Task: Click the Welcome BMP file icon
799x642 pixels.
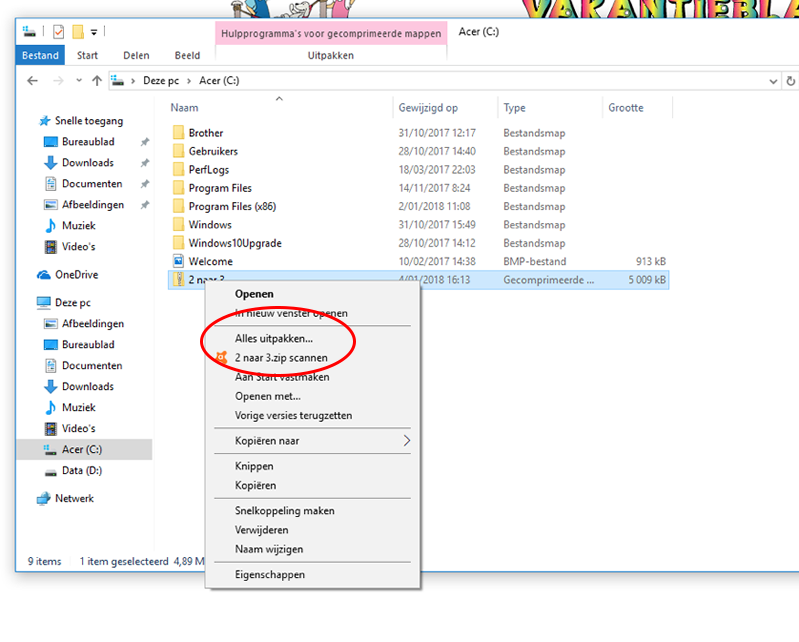Action: (179, 262)
